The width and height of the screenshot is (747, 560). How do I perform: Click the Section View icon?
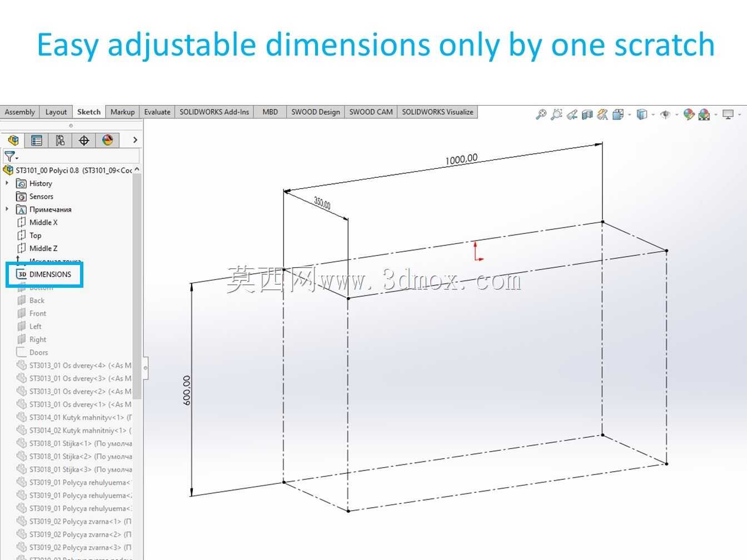point(587,114)
